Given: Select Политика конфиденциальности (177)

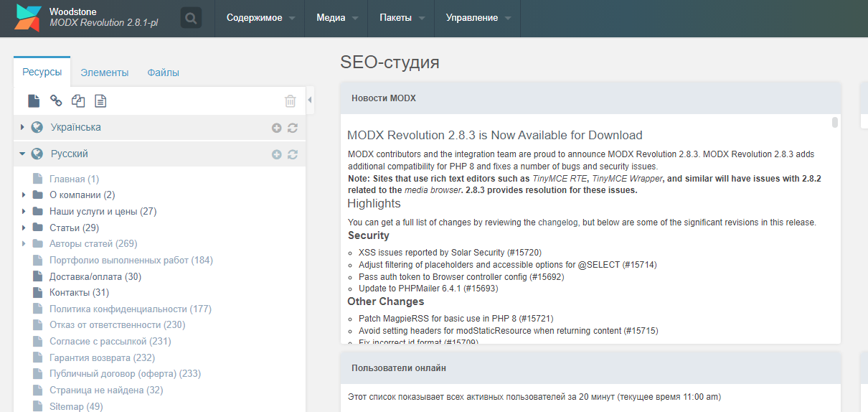Looking at the screenshot, I should click(131, 309).
